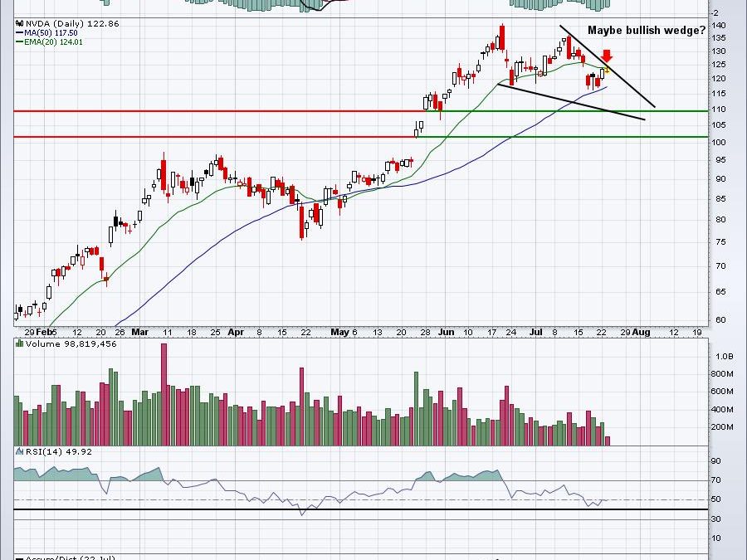Click the MA(50) 117.50 legend label

[x=51, y=33]
